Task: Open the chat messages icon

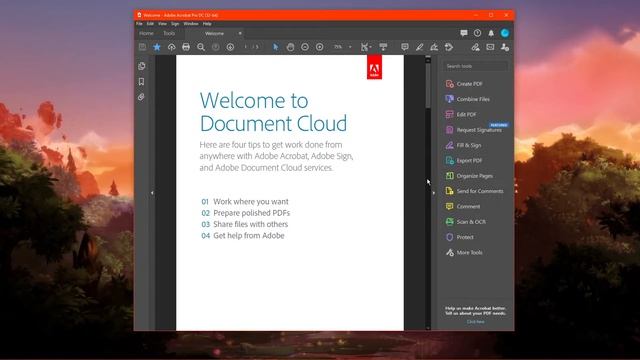Action: 464,33
